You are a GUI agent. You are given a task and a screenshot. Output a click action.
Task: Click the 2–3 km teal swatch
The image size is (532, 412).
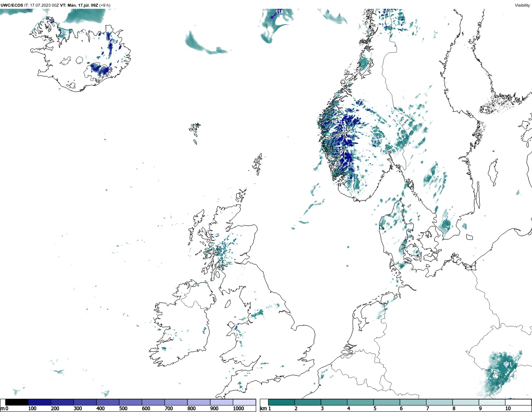(308, 402)
